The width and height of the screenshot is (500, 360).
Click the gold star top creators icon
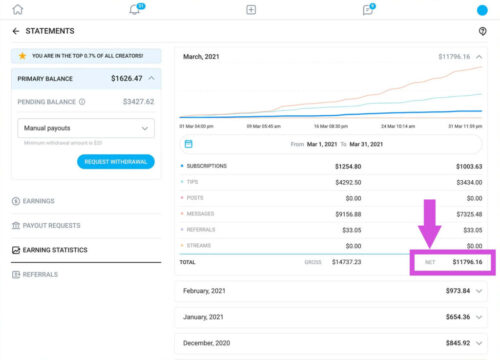click(x=22, y=56)
